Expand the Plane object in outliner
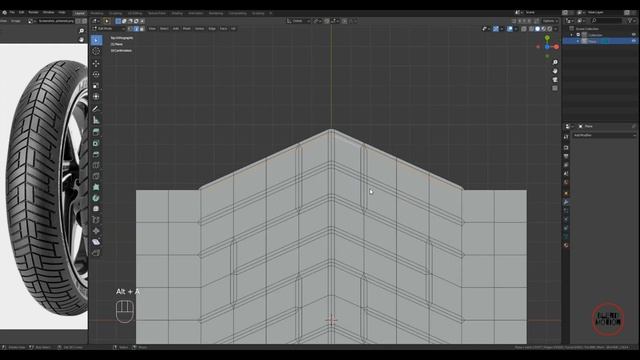640x360 pixels. [578, 41]
